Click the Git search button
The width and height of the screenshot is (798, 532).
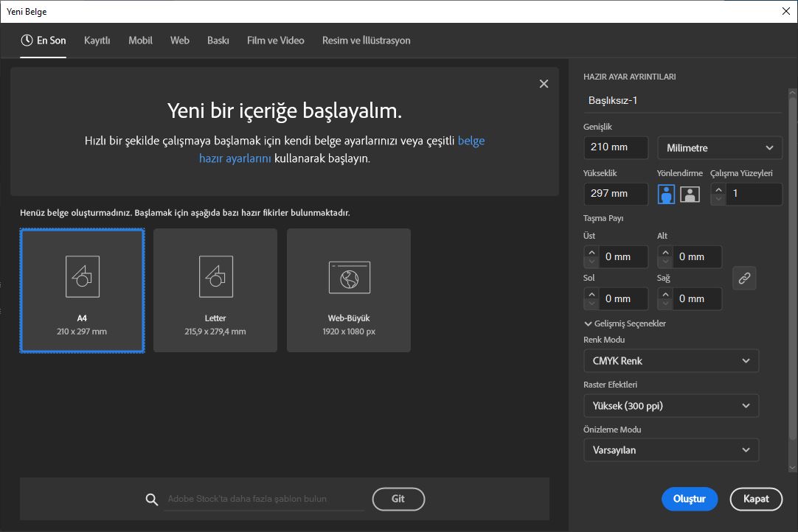pyautogui.click(x=398, y=499)
